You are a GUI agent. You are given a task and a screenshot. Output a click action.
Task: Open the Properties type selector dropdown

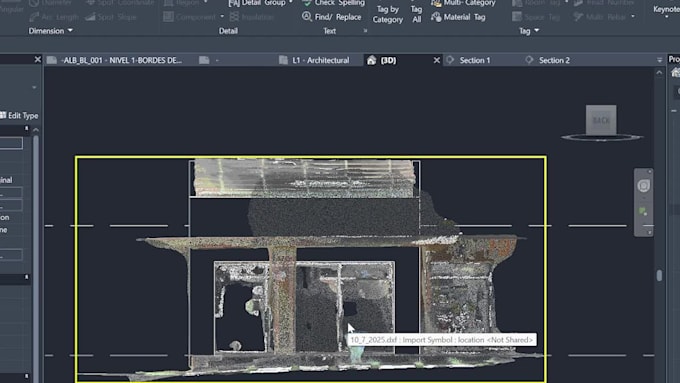coord(34,88)
